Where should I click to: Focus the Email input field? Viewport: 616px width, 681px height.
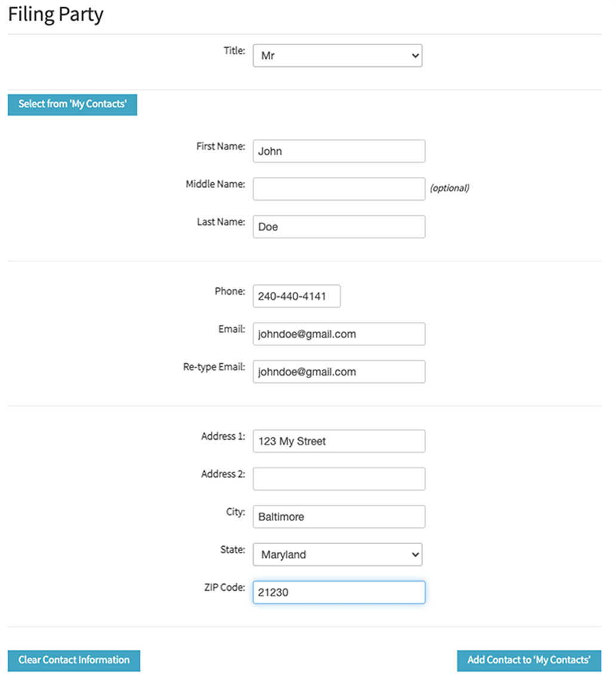click(339, 334)
